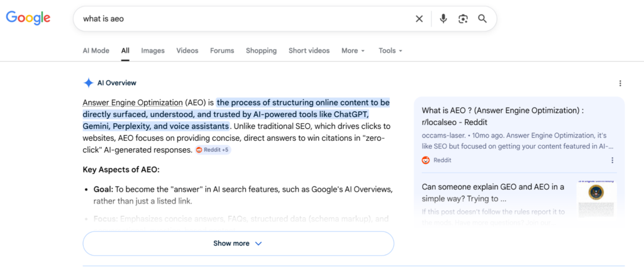Open AI Overview three-dot options menu
Image resolution: width=644 pixels, height=274 pixels.
click(620, 83)
